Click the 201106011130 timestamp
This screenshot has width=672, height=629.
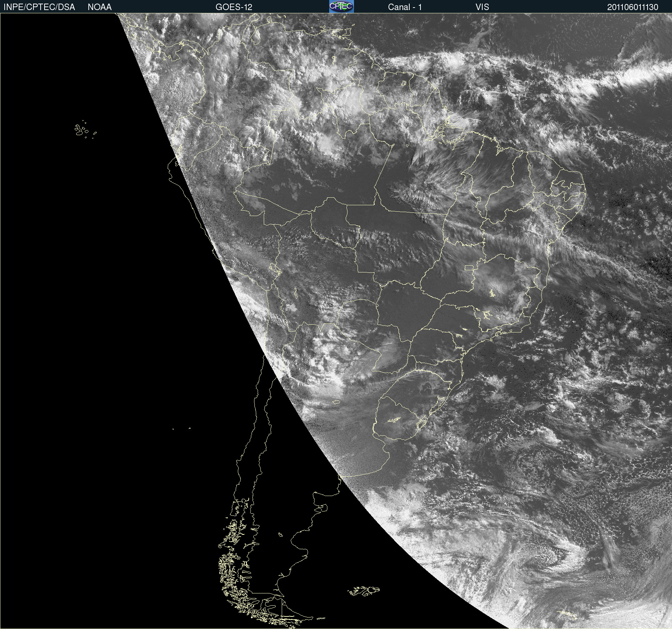pyautogui.click(x=633, y=7)
